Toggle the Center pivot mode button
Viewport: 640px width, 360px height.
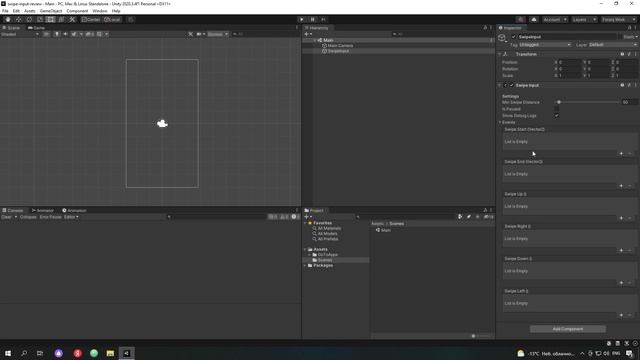coord(91,20)
